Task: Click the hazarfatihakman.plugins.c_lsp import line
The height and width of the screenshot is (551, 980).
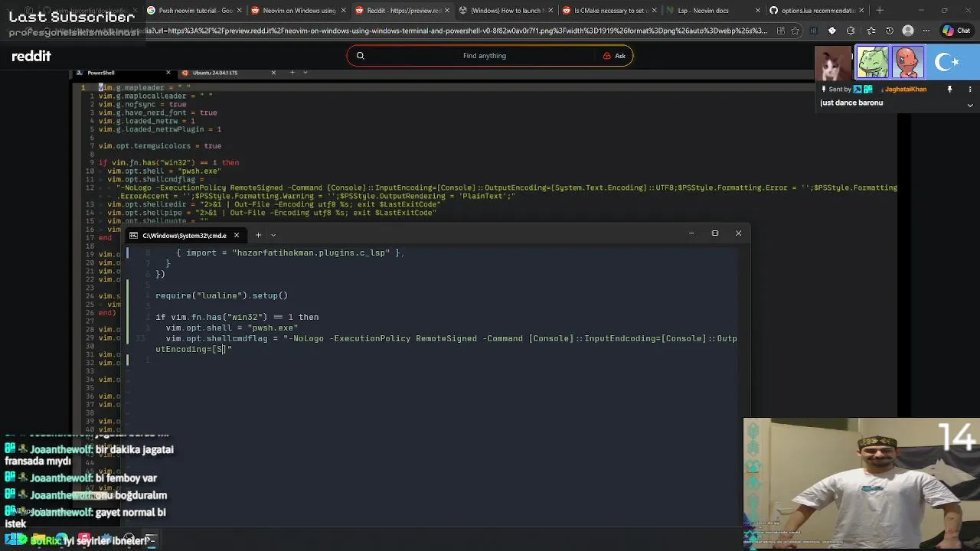Action: coord(290,253)
